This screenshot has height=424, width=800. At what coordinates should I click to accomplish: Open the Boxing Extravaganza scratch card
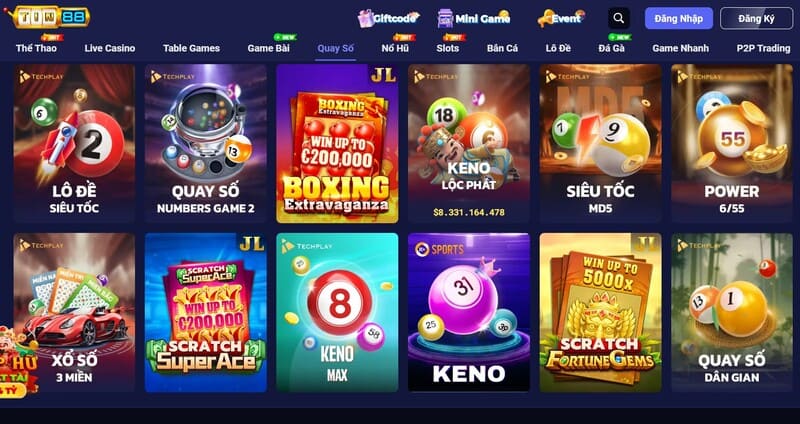pyautogui.click(x=337, y=143)
